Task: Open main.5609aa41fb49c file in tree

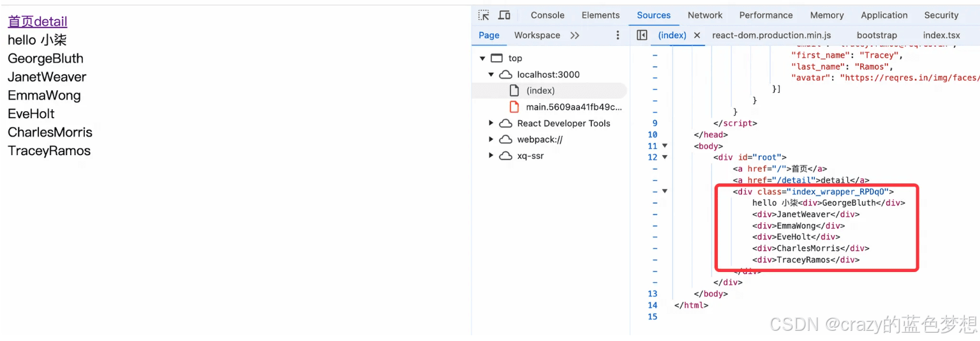Action: [x=574, y=107]
